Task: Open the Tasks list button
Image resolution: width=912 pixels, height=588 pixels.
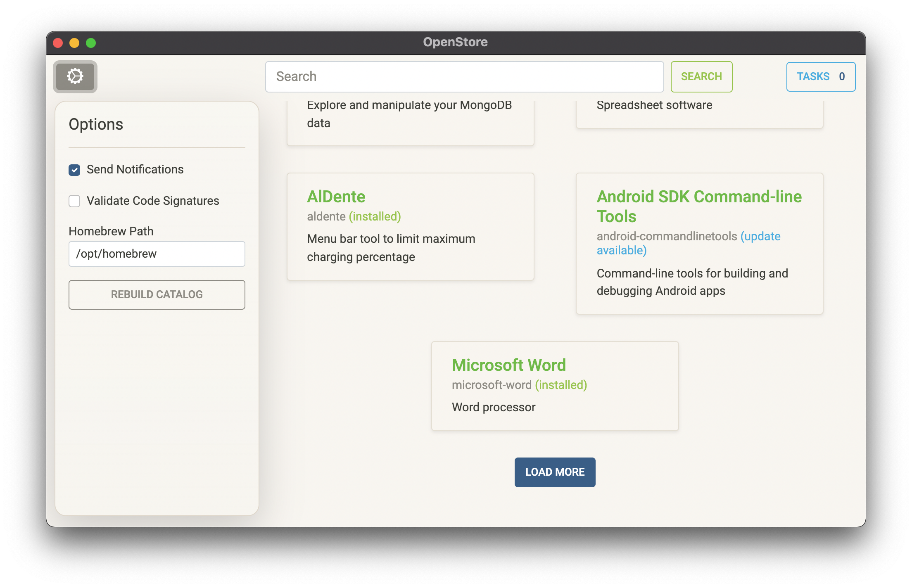Action: [820, 77]
